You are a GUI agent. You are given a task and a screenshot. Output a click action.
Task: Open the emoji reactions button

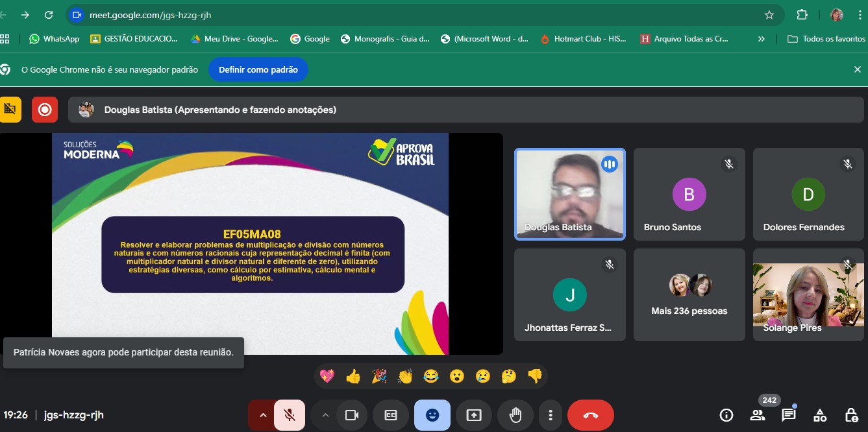click(x=432, y=415)
